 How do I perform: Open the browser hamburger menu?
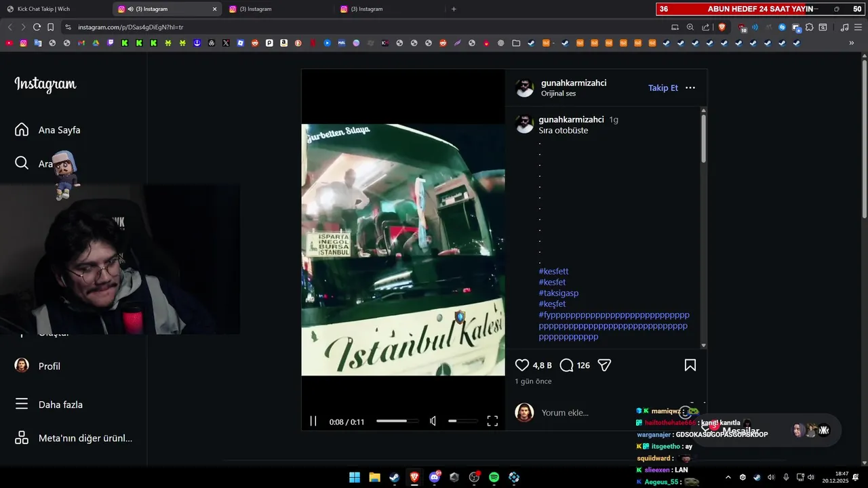[858, 27]
